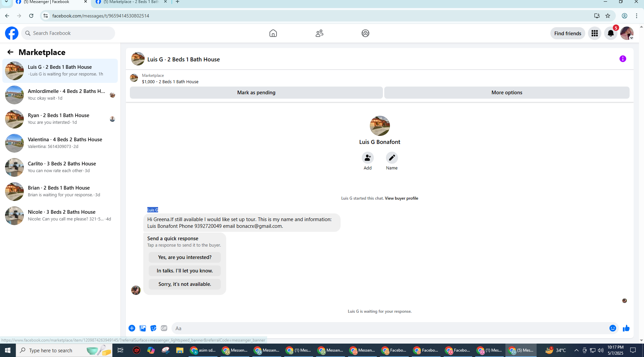Switch to the Marketplace browser tab
The image size is (644, 357).
click(131, 2)
